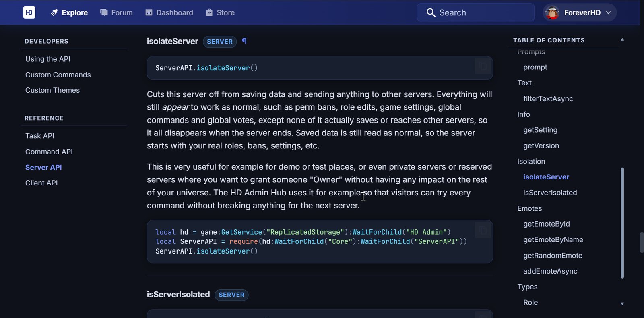The height and width of the screenshot is (318, 644).
Task: Click the table of contents up arrow
Action: pyautogui.click(x=622, y=39)
